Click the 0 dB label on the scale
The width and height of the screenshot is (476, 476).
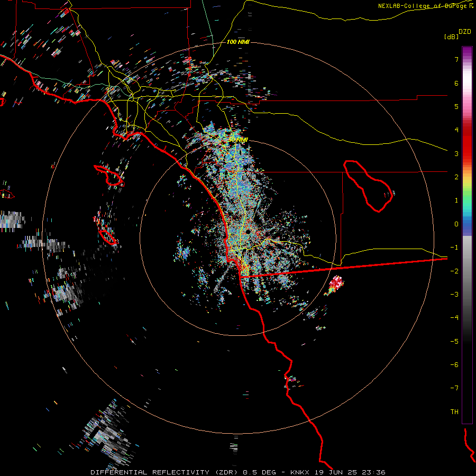coord(456,224)
